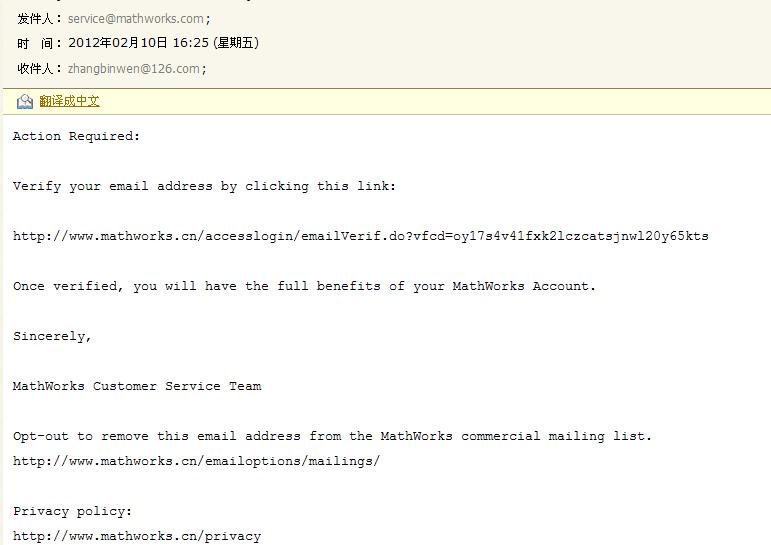
Task: Click the "MathWorks Customer Service Team" signature
Action: 137,386
